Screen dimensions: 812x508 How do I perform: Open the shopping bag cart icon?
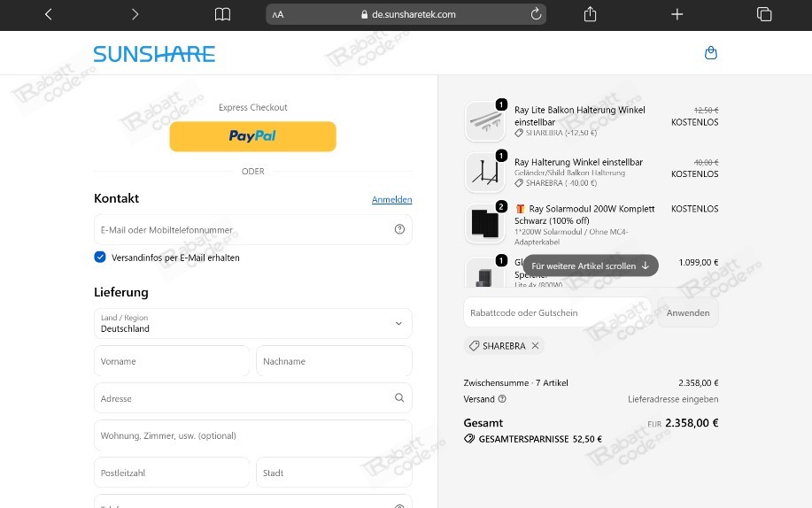tap(711, 53)
